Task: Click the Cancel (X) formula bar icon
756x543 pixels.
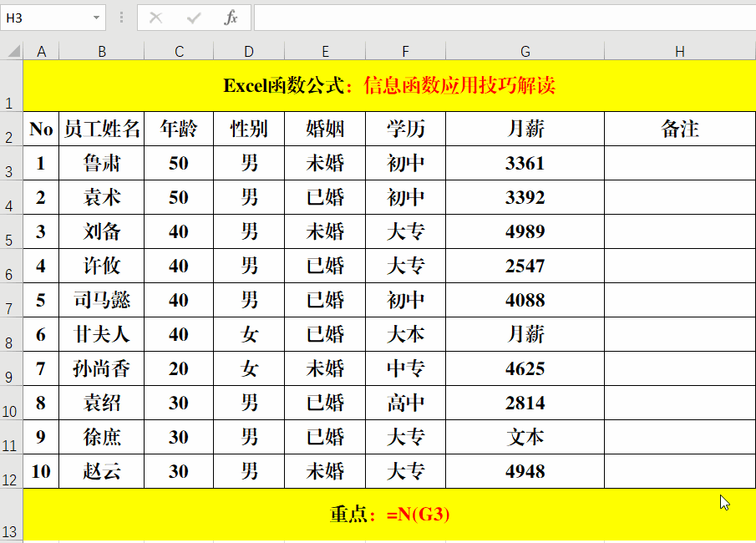Action: 155,18
